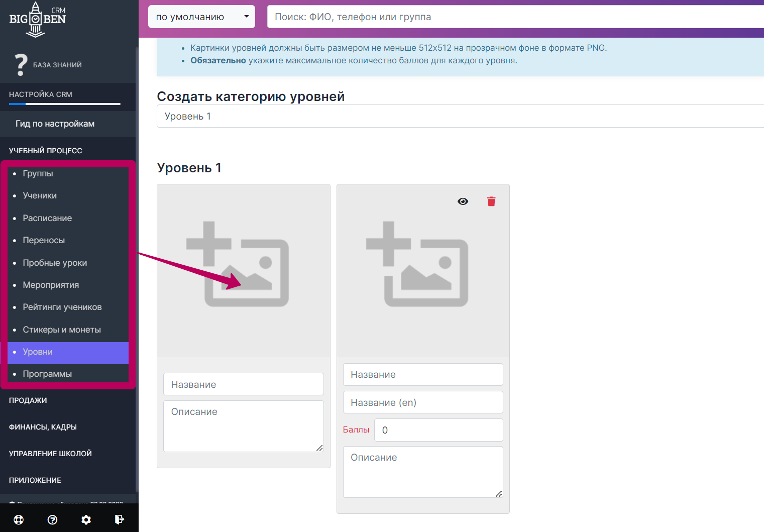Click the Big Ben CRM logo
This screenshot has height=532, width=764.
tap(37, 20)
